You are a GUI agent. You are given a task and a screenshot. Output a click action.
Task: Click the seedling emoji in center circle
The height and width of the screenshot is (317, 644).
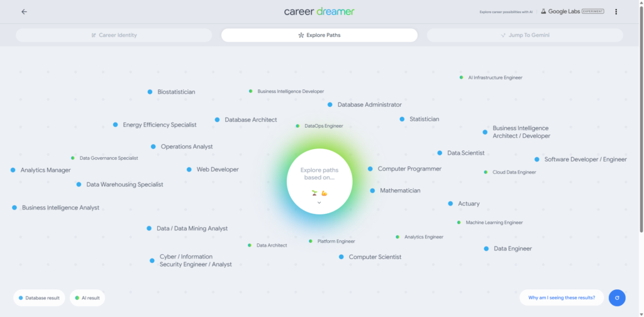point(314,193)
